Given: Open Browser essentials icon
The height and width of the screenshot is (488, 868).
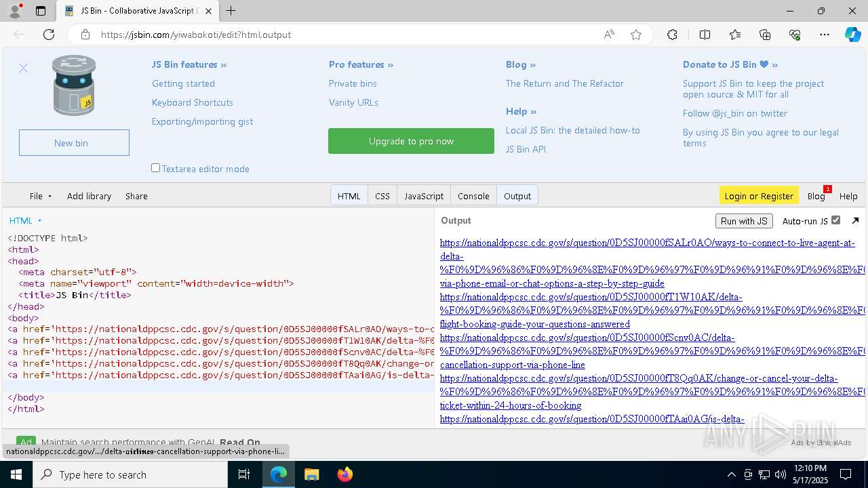Looking at the screenshot, I should [795, 35].
